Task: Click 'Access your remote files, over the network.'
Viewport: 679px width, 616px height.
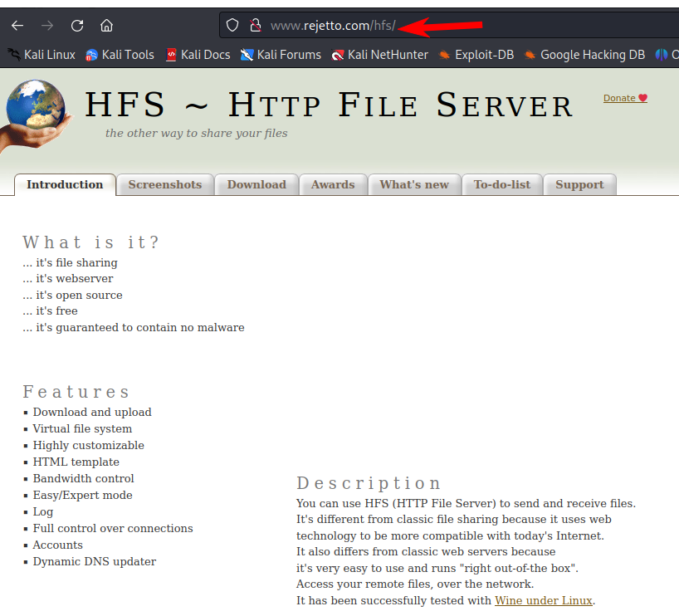Action: [415, 584]
